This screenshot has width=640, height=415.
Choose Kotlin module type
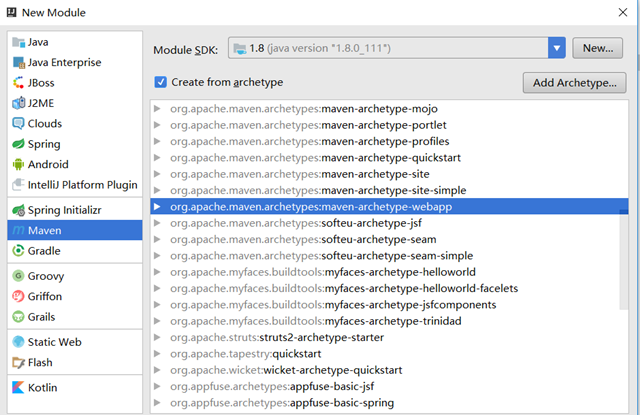coord(75,388)
